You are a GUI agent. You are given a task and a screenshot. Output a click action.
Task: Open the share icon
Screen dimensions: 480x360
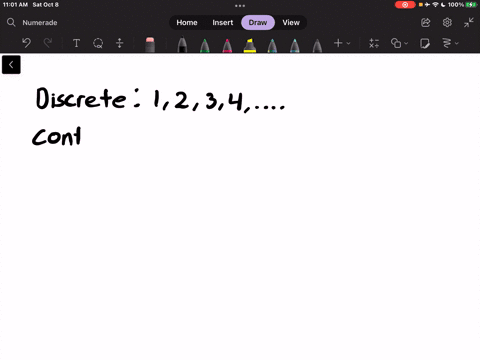click(x=426, y=22)
